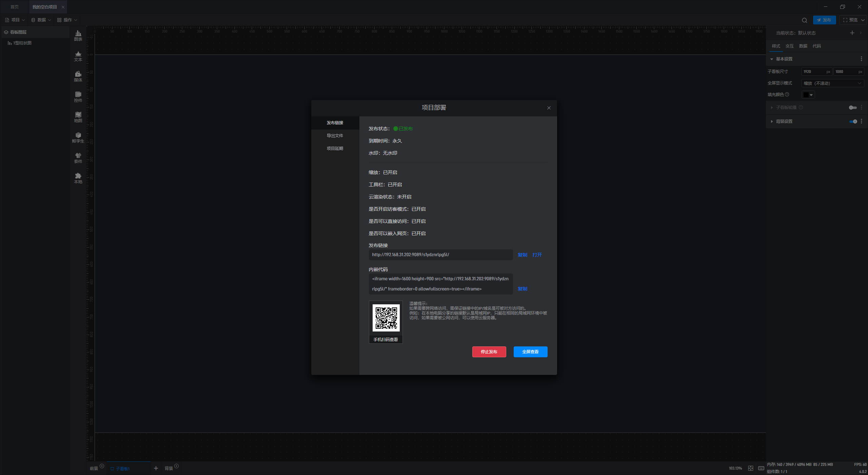The width and height of the screenshot is (868, 475).
Task: Click the 发布链接 URL input field
Action: (440, 255)
